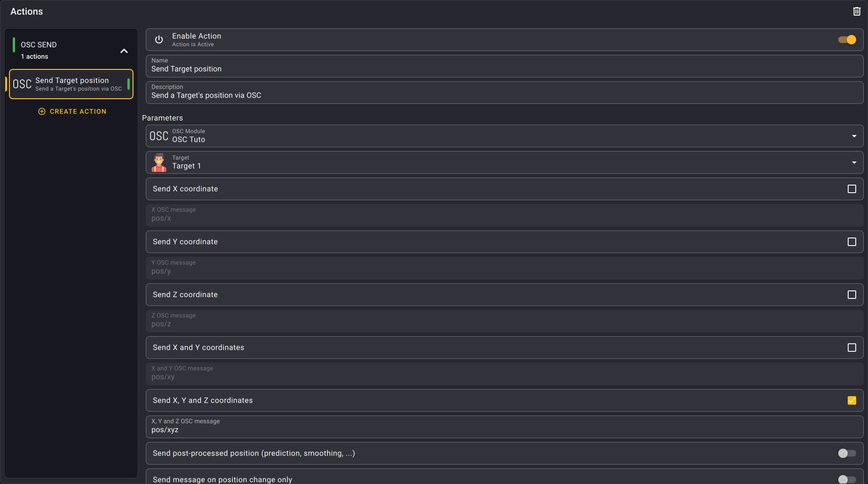Click the Target 1 avatar icon
The width and height of the screenshot is (868, 484).
pos(159,162)
